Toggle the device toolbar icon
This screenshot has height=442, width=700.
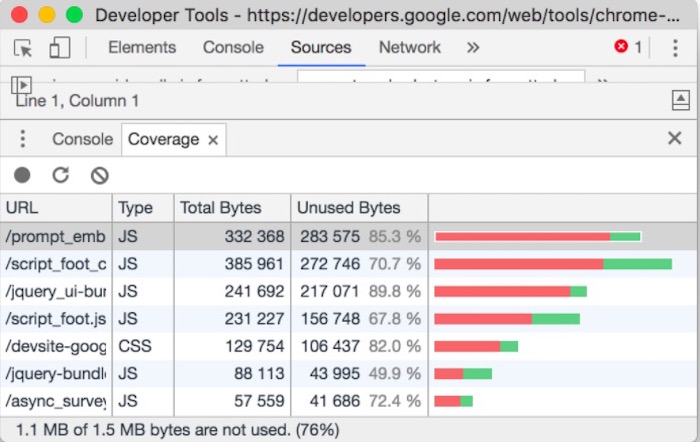[x=59, y=47]
